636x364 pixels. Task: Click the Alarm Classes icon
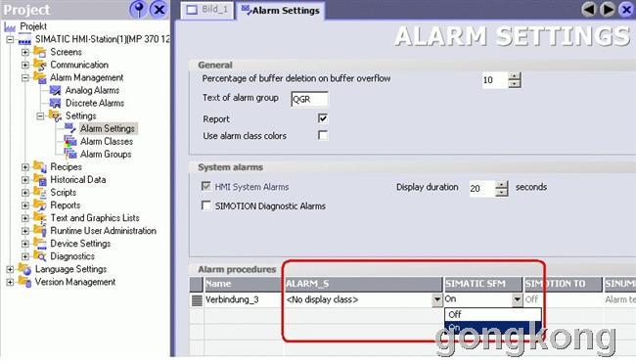click(70, 141)
